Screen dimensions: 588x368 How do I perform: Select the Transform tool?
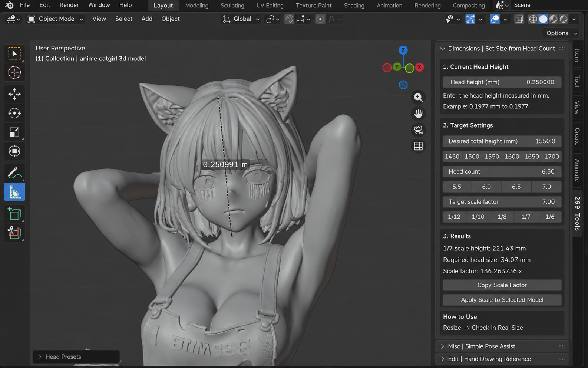[x=14, y=151]
